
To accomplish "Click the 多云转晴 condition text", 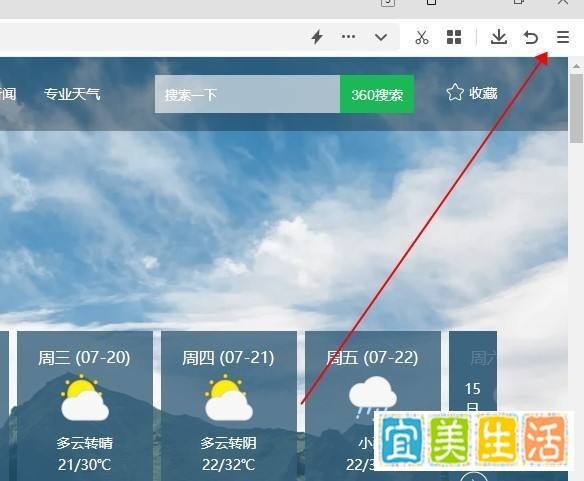I will pos(85,443).
